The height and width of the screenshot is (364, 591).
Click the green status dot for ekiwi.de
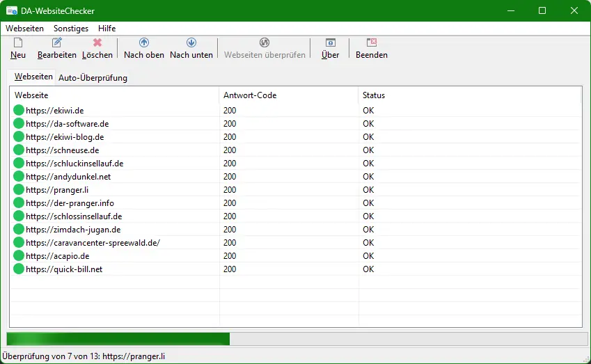(19, 110)
